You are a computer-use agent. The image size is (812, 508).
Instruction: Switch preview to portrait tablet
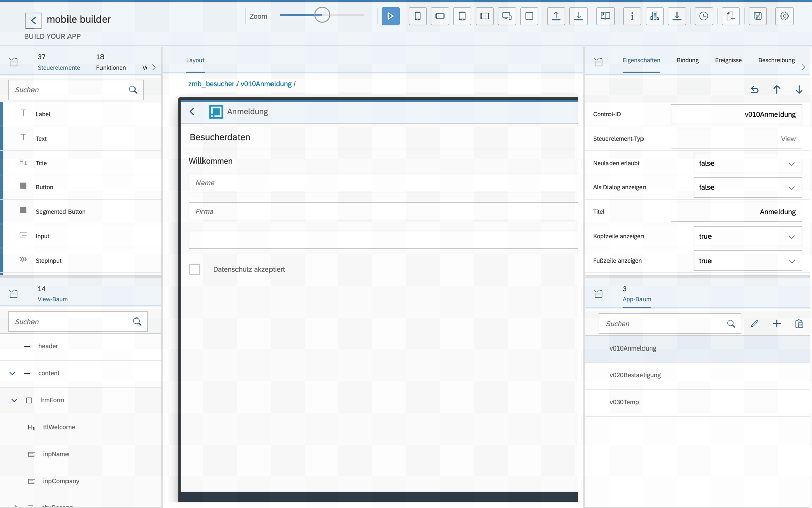point(462,16)
